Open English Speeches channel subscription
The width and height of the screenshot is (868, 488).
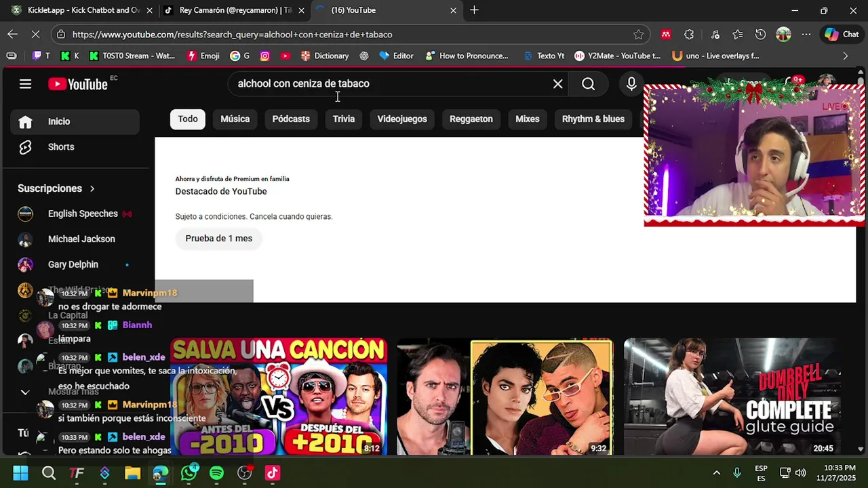(x=75, y=213)
